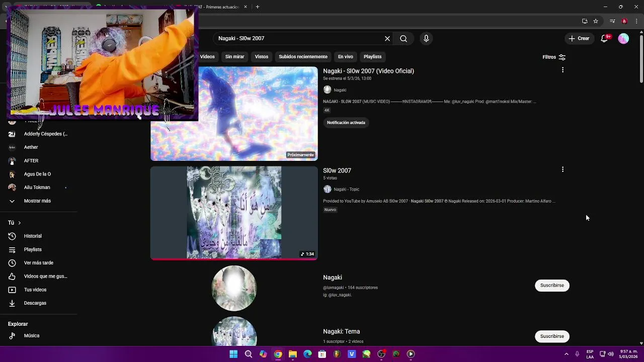Viewport: 644px width, 362px height.
Task: Subscribe to Nagaki: Tema channel
Action: 552,336
